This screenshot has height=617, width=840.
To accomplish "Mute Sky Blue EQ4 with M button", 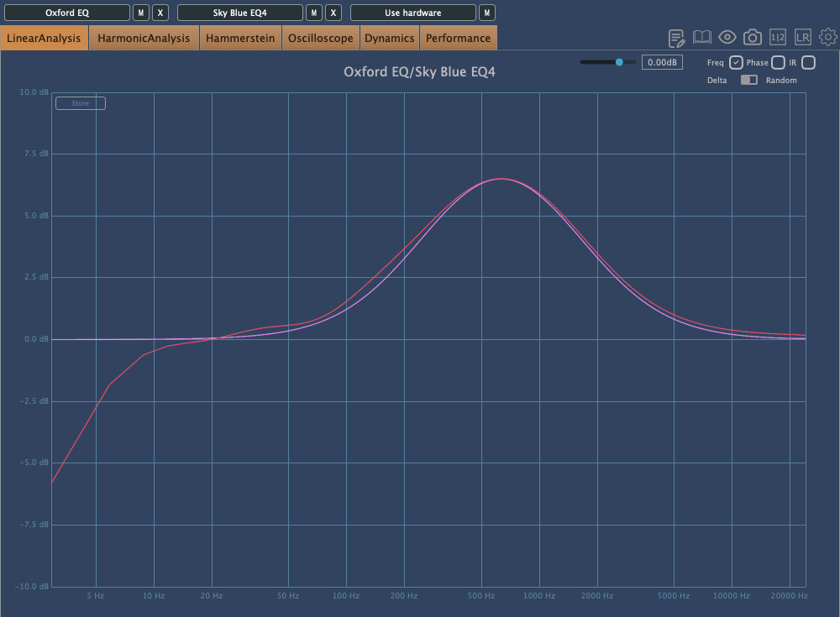I will pyautogui.click(x=314, y=13).
